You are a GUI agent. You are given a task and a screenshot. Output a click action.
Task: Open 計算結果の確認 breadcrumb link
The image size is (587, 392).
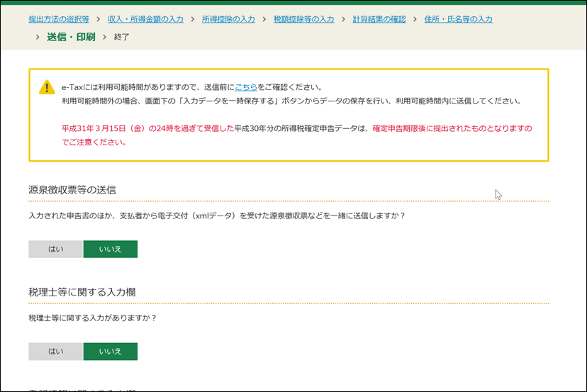[379, 19]
